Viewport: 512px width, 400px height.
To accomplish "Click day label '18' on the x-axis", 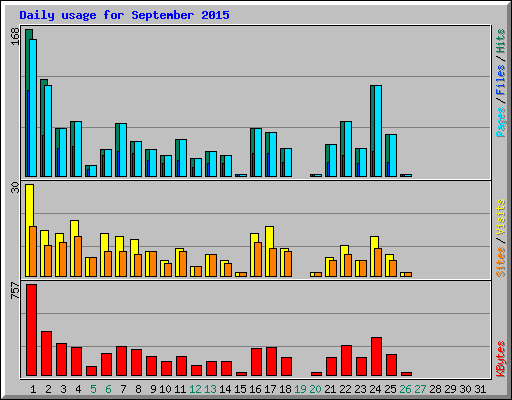I will point(285,389).
